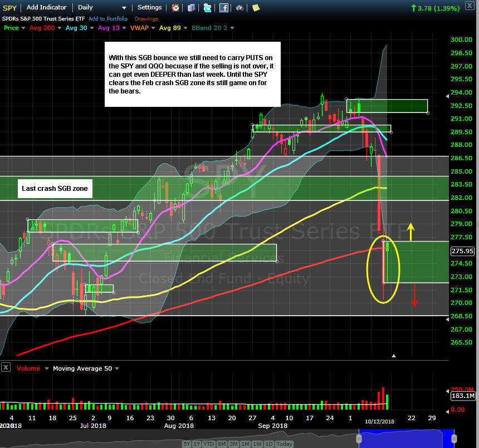Open the Settings menu
The width and height of the screenshot is (479, 448).
point(149,7)
